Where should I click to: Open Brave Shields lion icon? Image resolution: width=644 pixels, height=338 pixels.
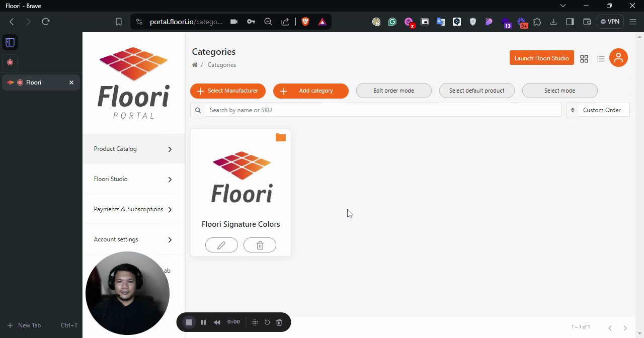click(x=305, y=22)
